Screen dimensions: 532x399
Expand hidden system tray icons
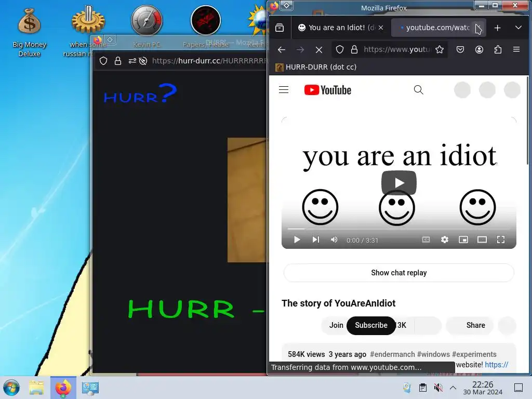tap(453, 388)
